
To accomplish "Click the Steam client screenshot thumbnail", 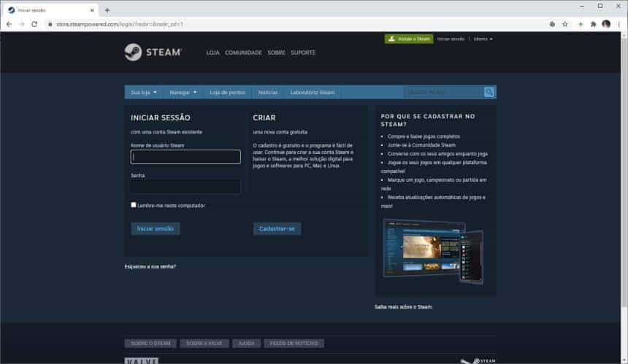I will click(x=433, y=251).
